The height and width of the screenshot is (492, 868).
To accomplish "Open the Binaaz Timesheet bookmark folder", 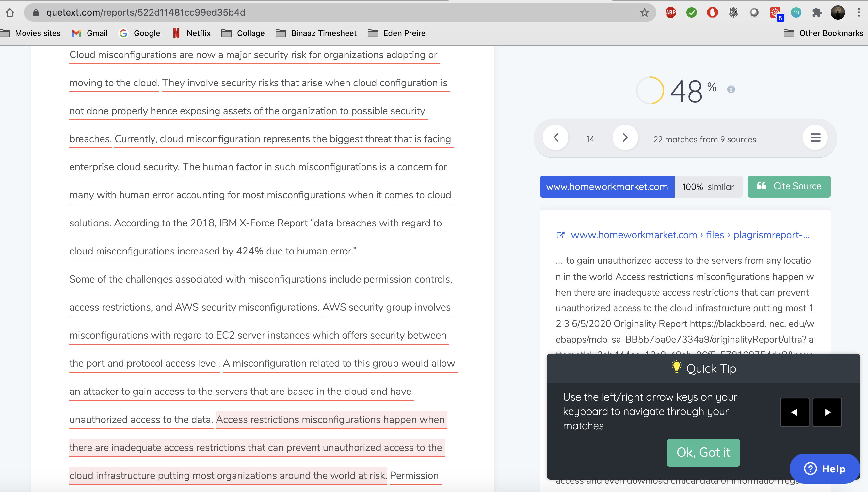I will pos(316,33).
